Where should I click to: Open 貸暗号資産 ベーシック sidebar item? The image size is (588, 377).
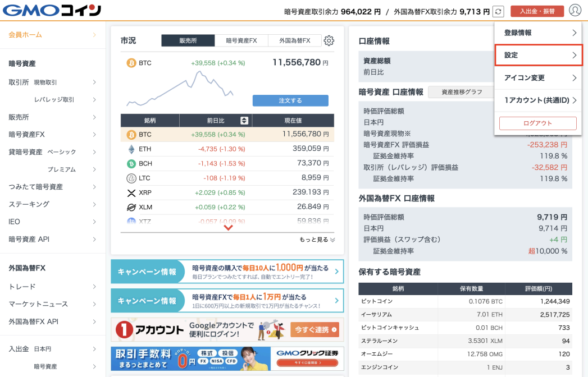tap(52, 152)
